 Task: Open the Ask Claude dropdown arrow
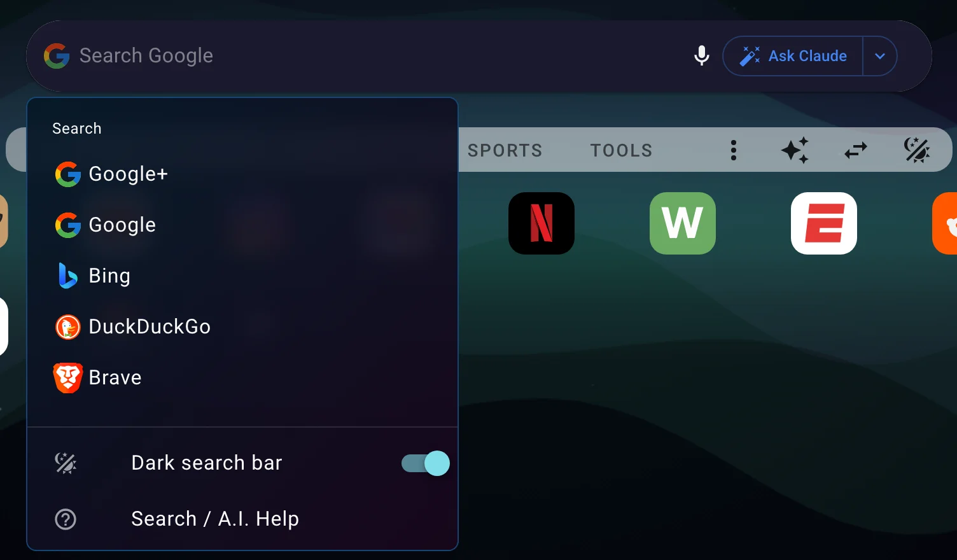coord(880,56)
